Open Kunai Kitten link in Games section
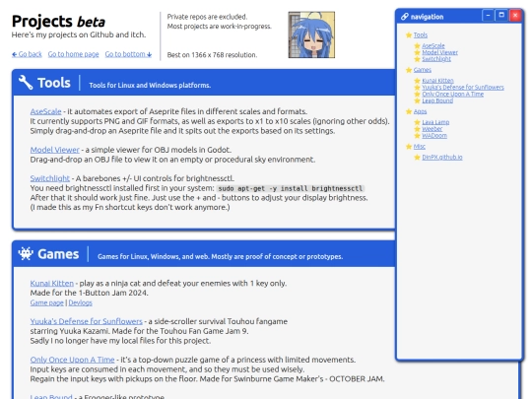Image resolution: width=532 pixels, height=399 pixels. click(52, 284)
